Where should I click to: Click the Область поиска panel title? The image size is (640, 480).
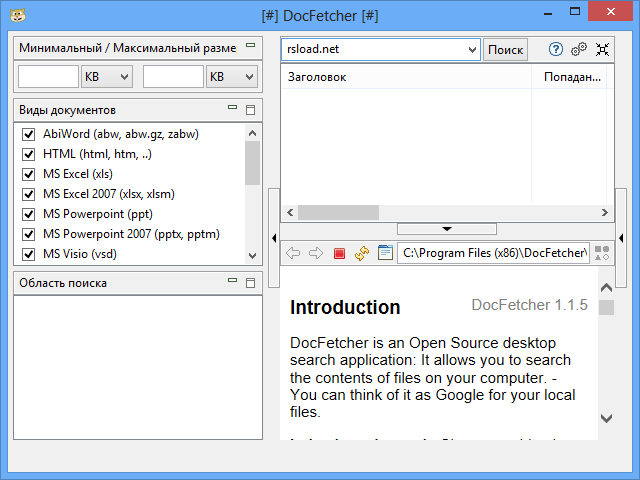(63, 283)
